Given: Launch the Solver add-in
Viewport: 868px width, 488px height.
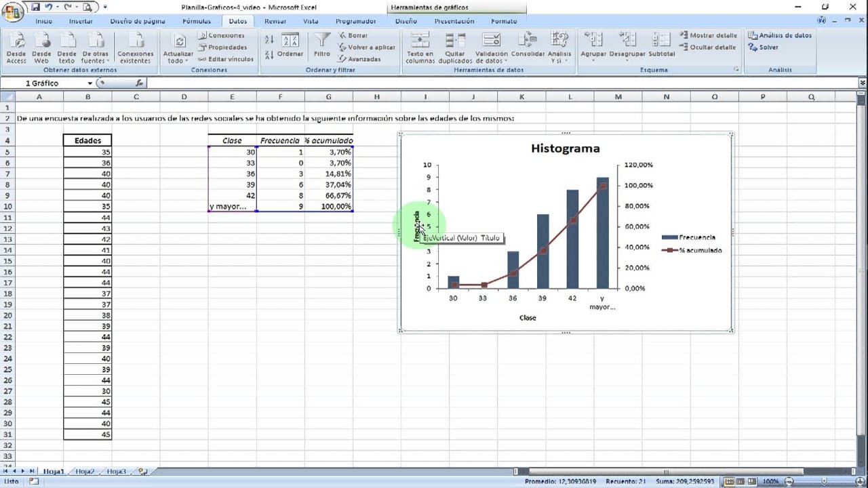Looking at the screenshot, I should (764, 47).
